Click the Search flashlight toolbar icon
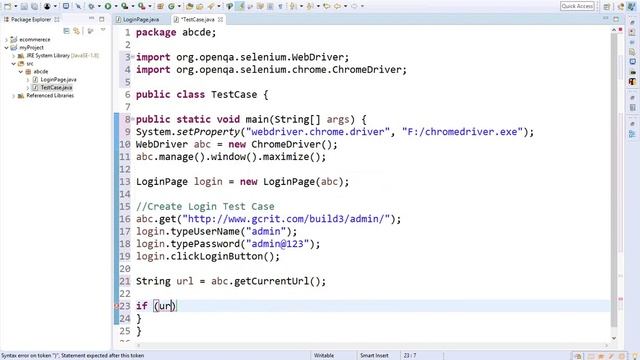Screen dimensions: 640x360 coord(211,6)
